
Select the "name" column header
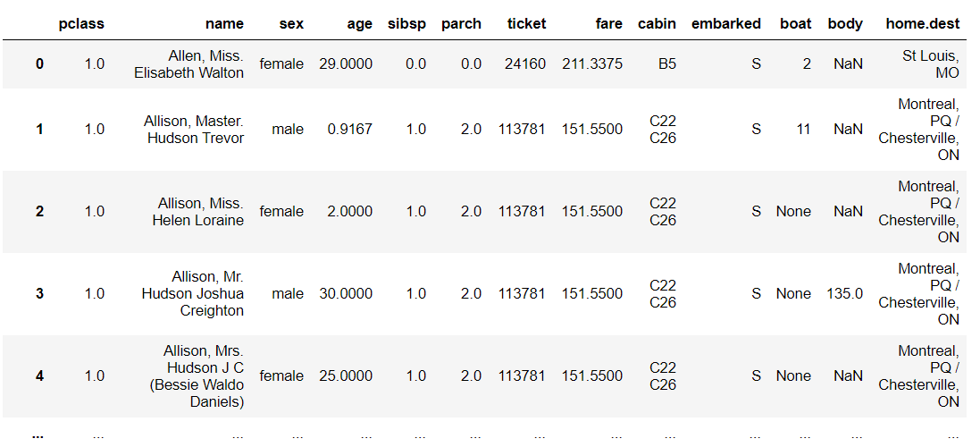tap(224, 23)
